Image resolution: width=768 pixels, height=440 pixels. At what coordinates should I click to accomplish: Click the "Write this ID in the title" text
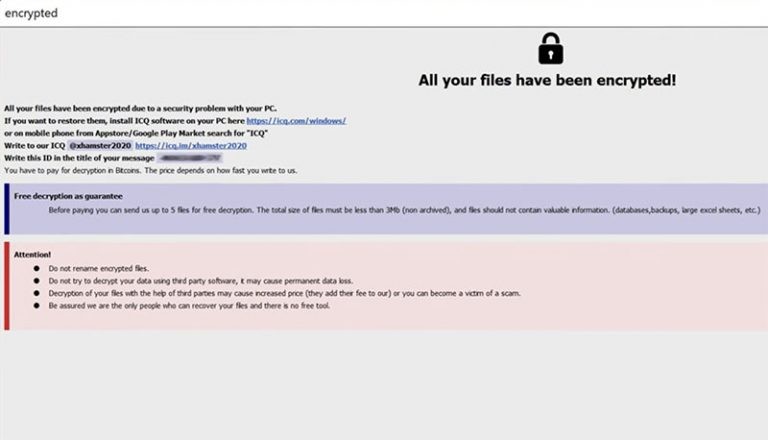click(78, 158)
